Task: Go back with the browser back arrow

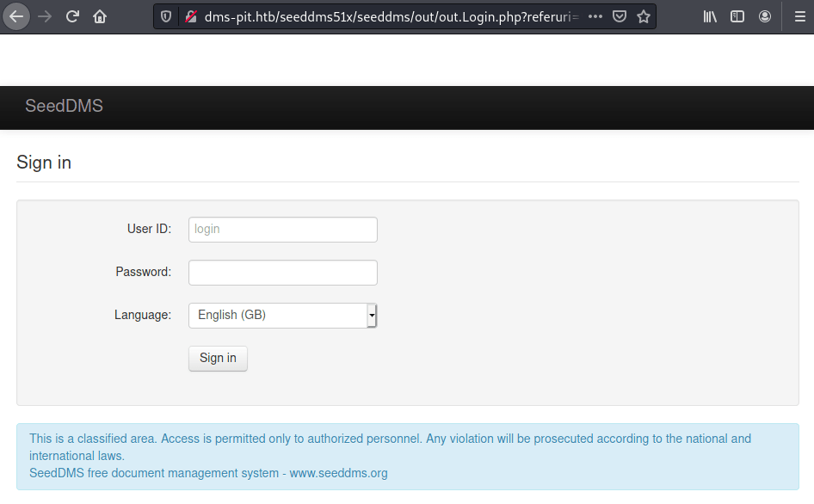Action: click(x=16, y=16)
